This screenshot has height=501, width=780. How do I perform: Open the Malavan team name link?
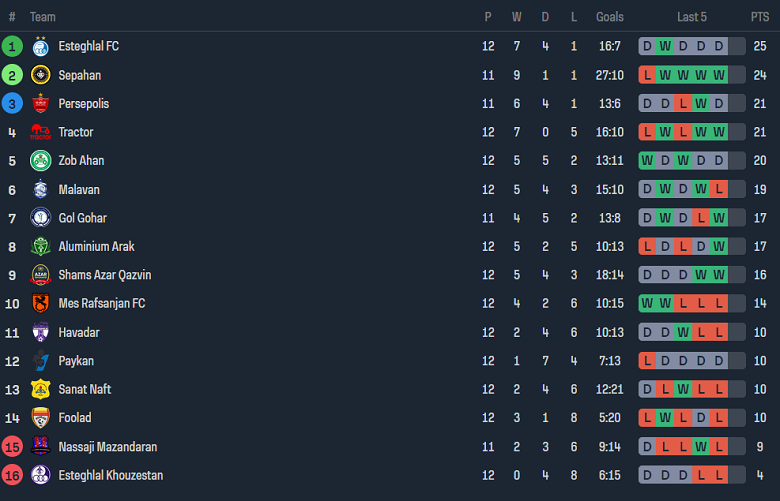(x=79, y=190)
